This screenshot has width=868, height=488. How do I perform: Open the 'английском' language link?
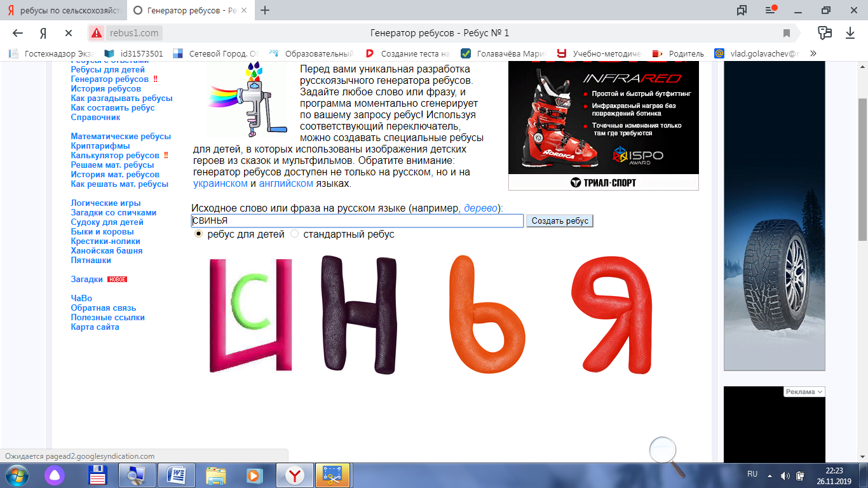(286, 184)
